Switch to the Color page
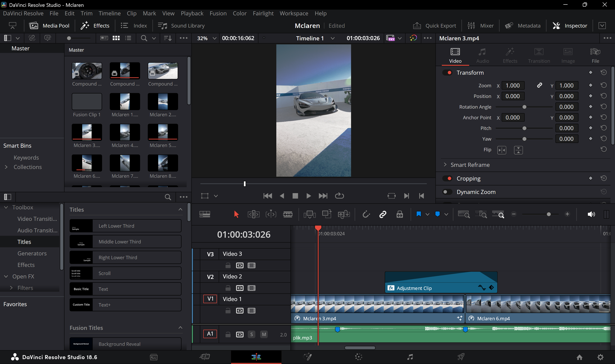The height and width of the screenshot is (364, 615). (x=359, y=357)
